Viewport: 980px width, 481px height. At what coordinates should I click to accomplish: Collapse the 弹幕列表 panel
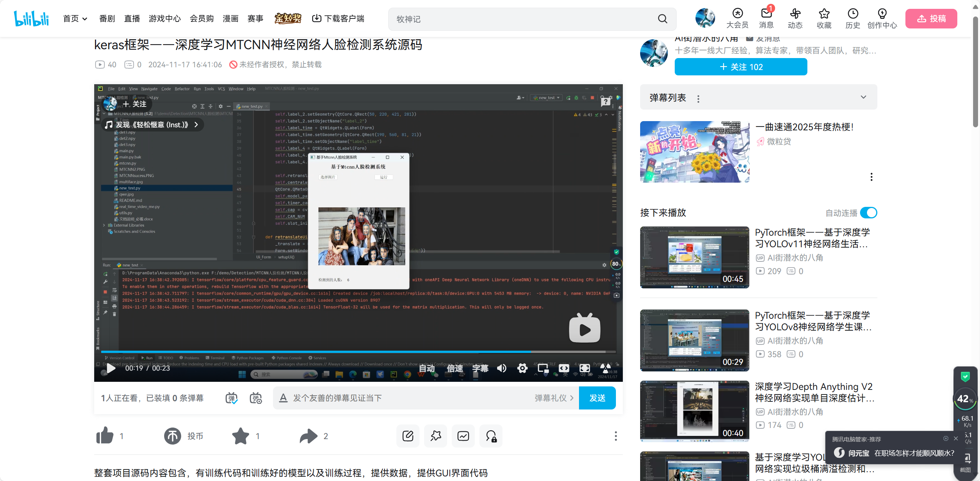[863, 97]
